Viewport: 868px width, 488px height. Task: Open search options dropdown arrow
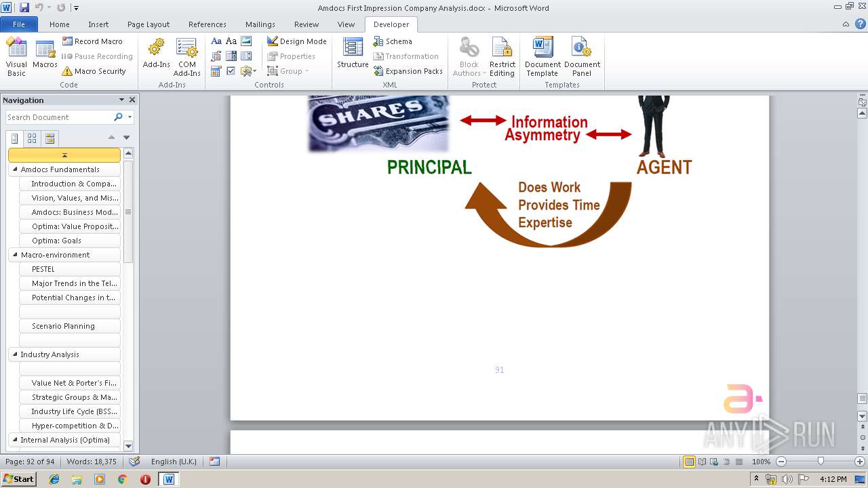coord(130,117)
